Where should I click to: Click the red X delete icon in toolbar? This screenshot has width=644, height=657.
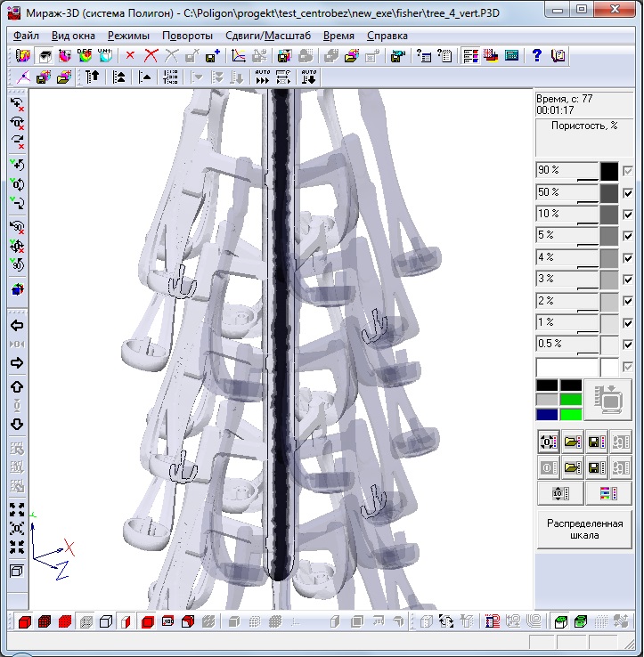click(130, 55)
